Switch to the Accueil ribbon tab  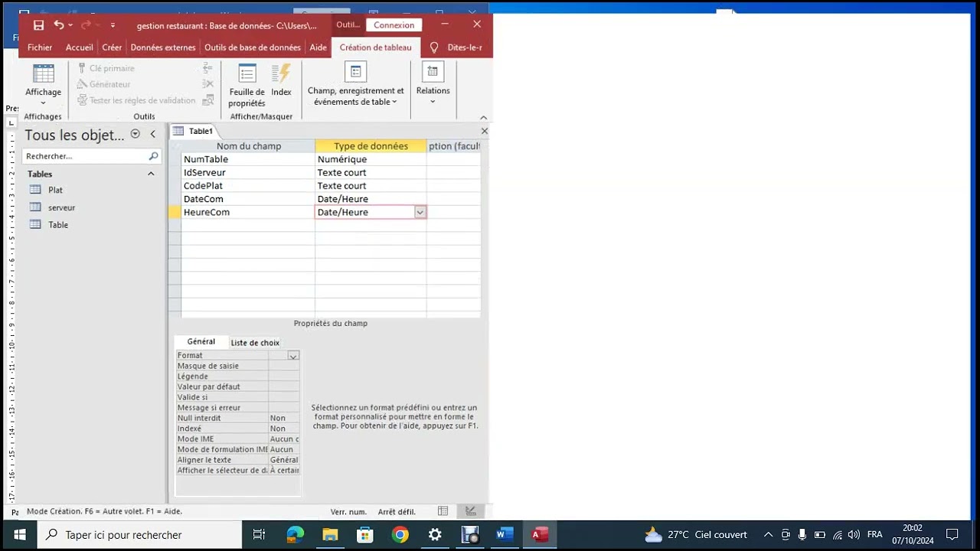click(80, 47)
